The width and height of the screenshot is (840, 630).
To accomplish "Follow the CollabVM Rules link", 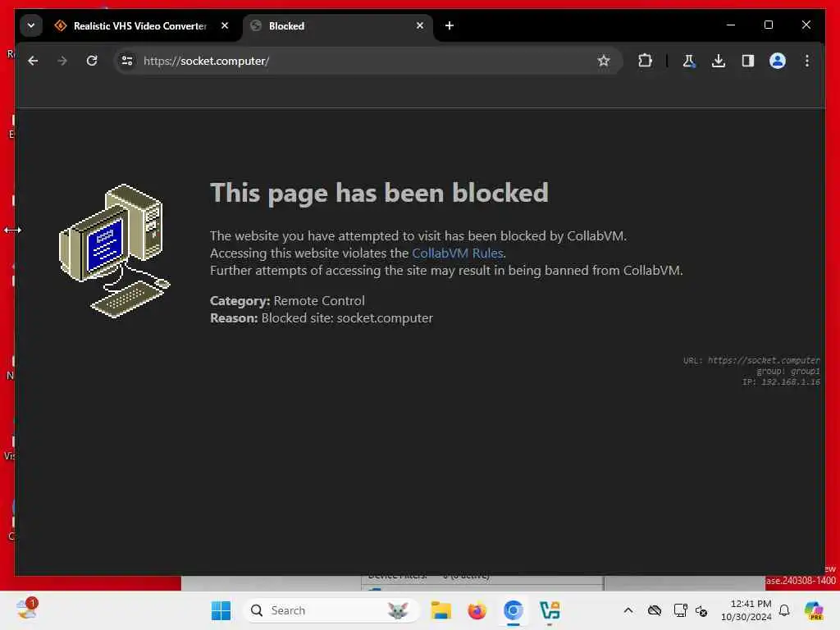I will tap(458, 253).
